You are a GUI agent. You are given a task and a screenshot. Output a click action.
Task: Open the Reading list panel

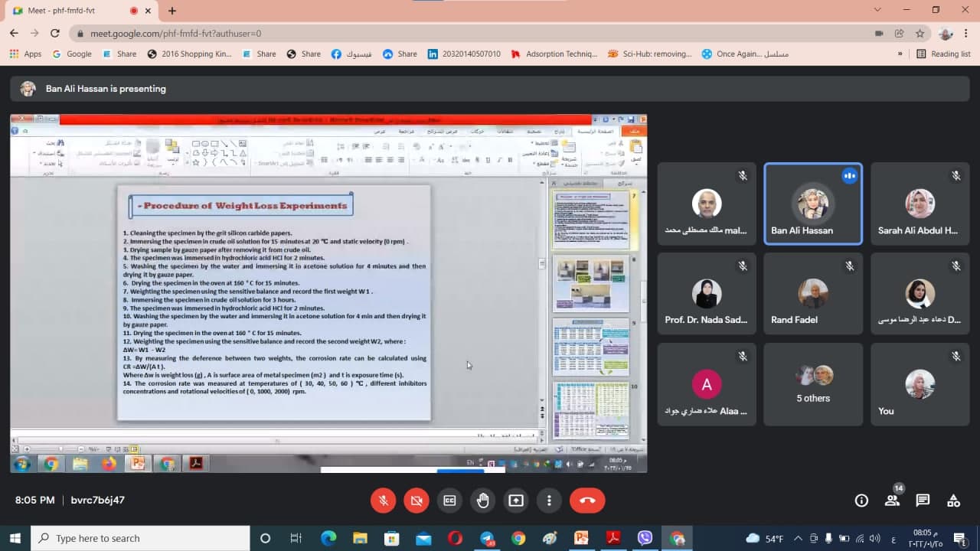click(x=943, y=54)
